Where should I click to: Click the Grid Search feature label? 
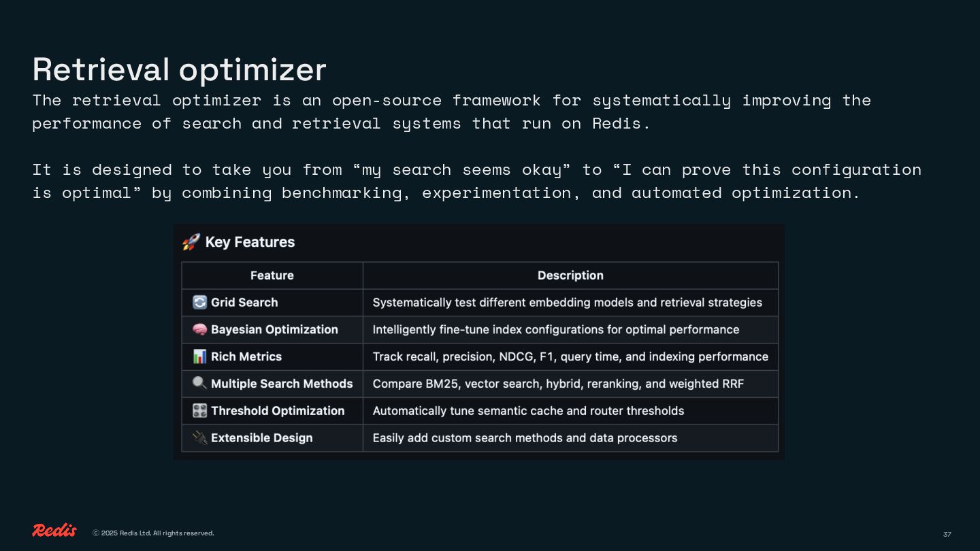pos(244,302)
